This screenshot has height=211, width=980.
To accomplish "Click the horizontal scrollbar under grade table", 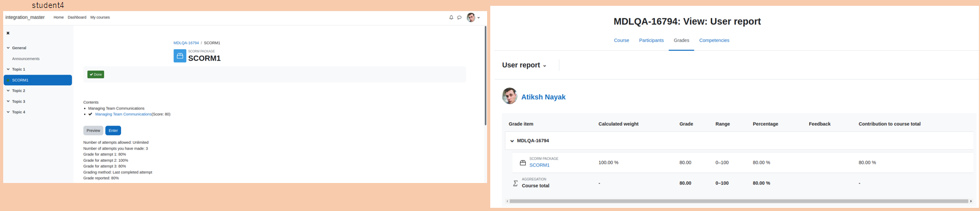I will [x=739, y=201].
